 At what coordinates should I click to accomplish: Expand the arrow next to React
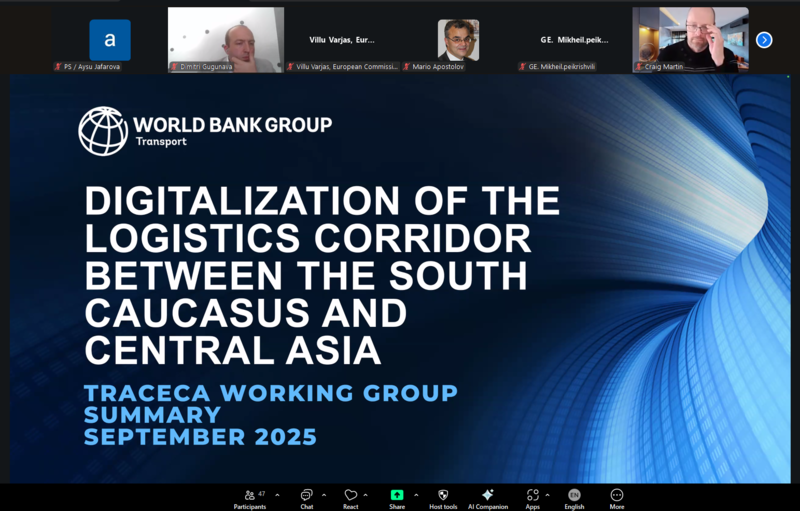(366, 495)
